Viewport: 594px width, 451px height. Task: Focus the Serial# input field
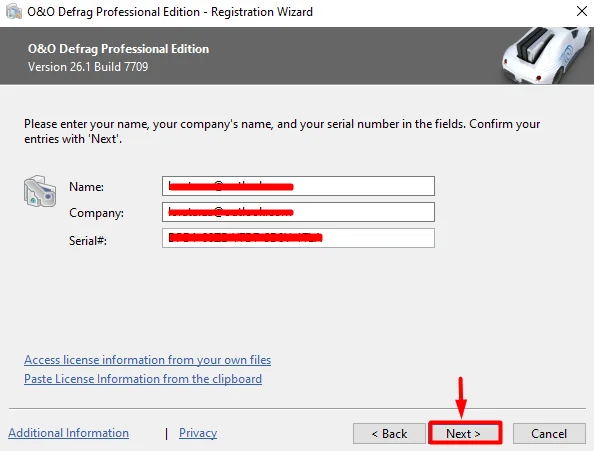point(298,238)
